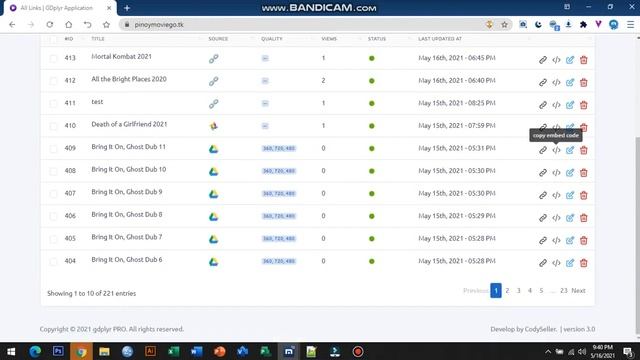Click the quality badge in row 409
The image size is (640, 360).
(279, 149)
